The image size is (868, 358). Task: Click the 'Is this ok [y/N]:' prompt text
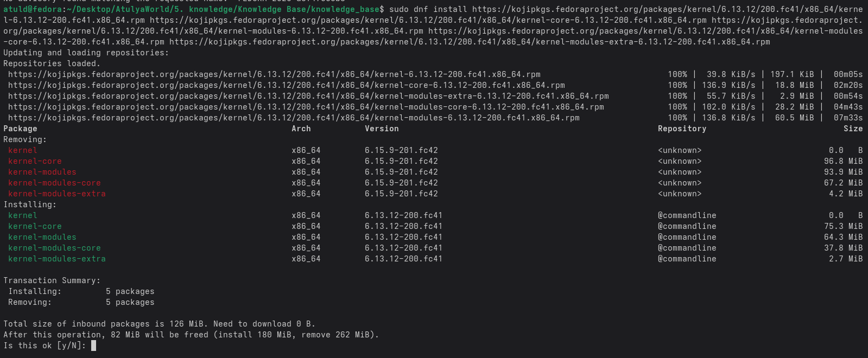pyautogui.click(x=45, y=346)
